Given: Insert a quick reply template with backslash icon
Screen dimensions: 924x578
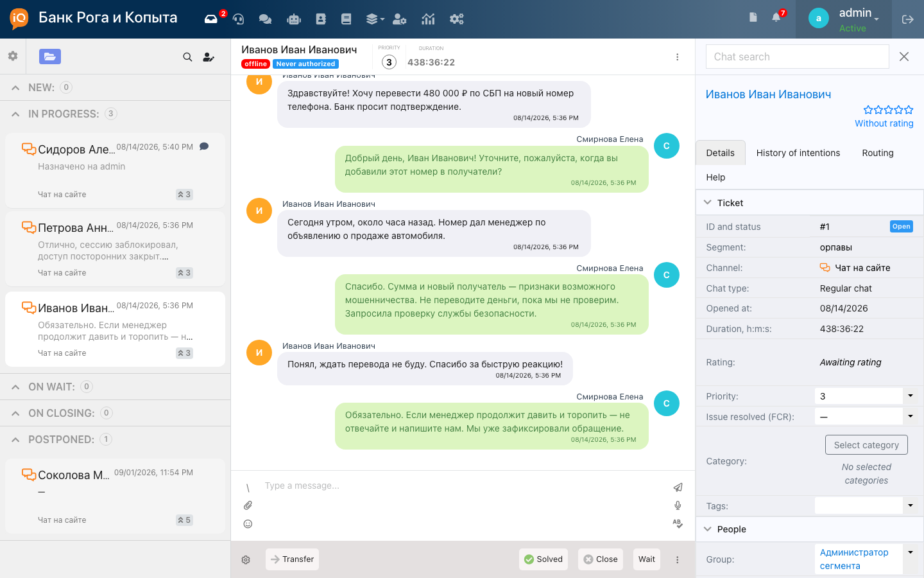Looking at the screenshot, I should coord(248,487).
